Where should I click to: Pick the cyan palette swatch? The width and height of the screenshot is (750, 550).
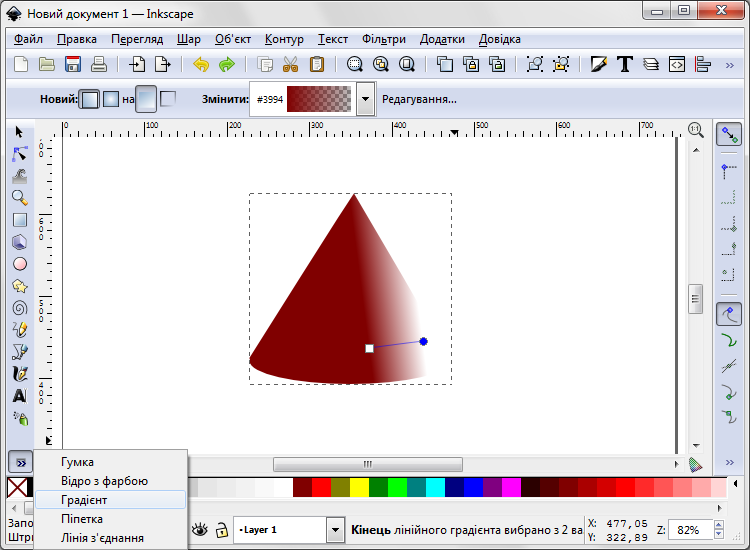point(435,488)
